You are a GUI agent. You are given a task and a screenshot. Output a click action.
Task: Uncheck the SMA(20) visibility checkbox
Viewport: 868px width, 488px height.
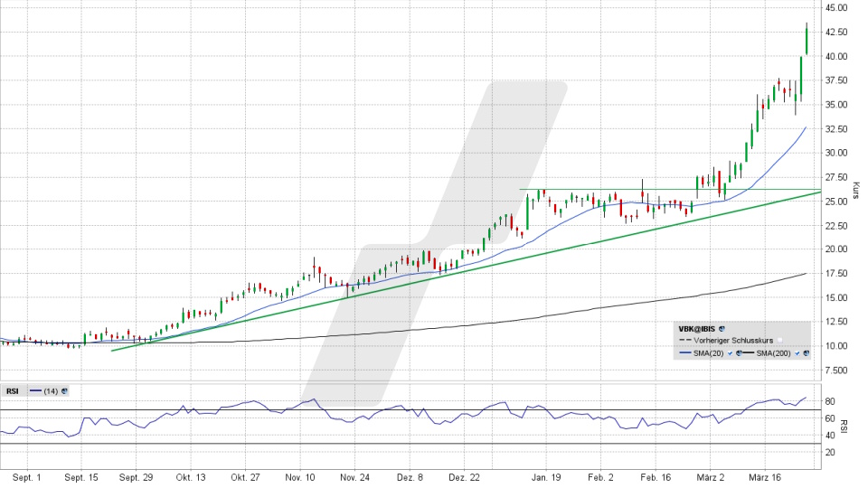pyautogui.click(x=729, y=353)
